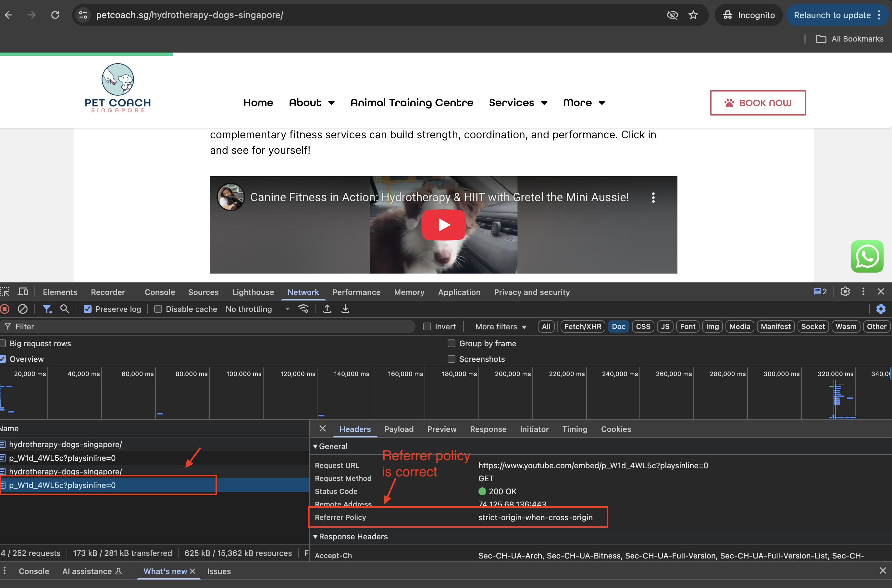Image resolution: width=892 pixels, height=588 pixels.
Task: Switch to the Performance panel
Action: [x=356, y=292]
